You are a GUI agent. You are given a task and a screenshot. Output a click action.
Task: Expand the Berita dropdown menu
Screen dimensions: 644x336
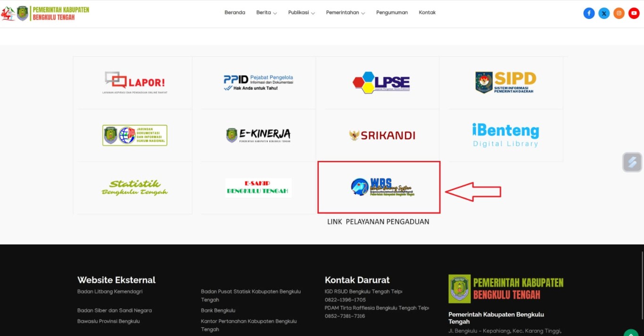(x=266, y=13)
